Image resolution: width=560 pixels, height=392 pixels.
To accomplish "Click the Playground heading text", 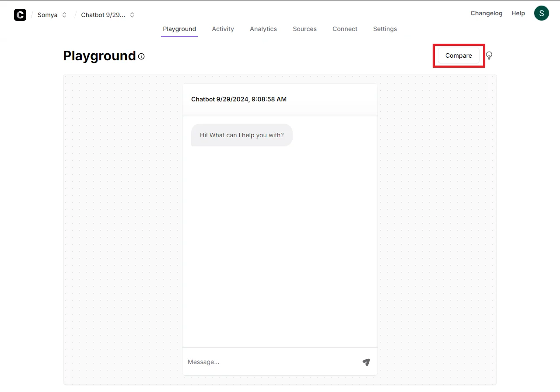I will [100, 56].
